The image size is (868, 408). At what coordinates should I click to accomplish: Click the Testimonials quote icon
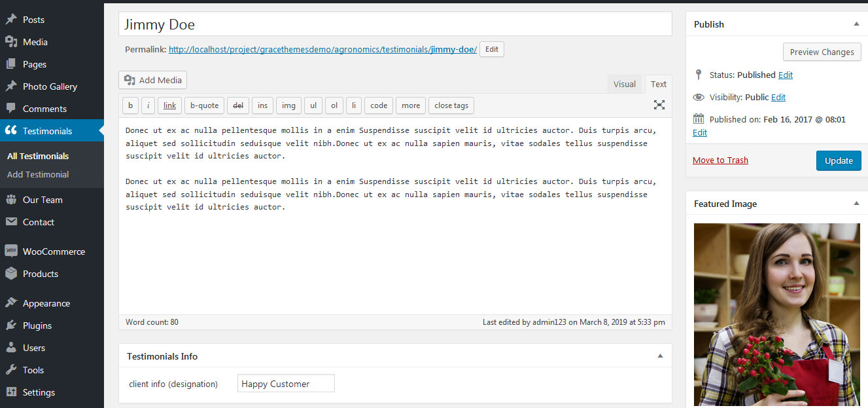tap(11, 131)
